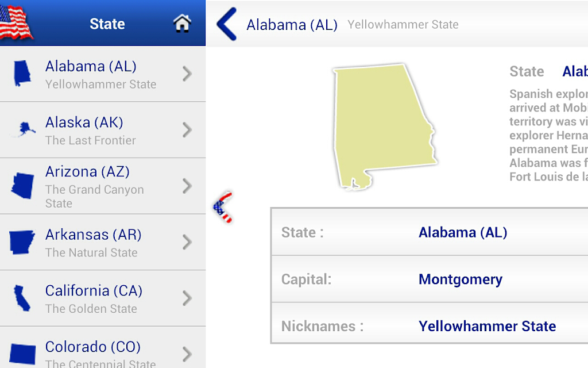
Task: Tap the Alaska (AK) title text
Action: [84, 122]
